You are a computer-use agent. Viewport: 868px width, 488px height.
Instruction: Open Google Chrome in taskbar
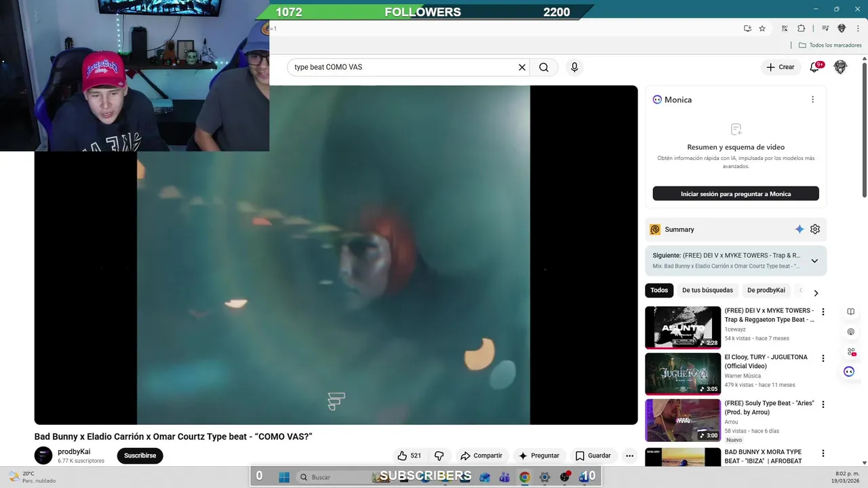pyautogui.click(x=524, y=477)
